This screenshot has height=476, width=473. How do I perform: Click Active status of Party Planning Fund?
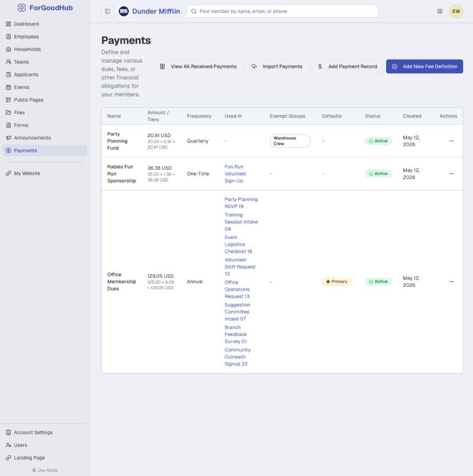378,141
